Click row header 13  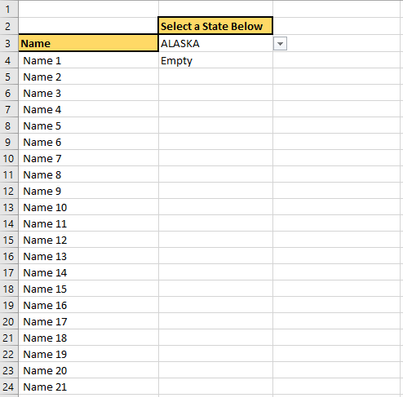pyautogui.click(x=9, y=207)
